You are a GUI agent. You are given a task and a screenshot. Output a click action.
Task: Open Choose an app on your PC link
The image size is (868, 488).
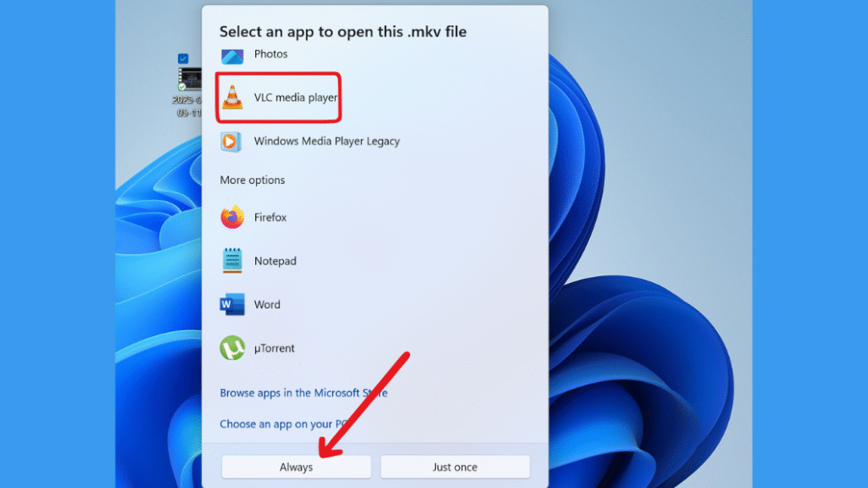[284, 424]
